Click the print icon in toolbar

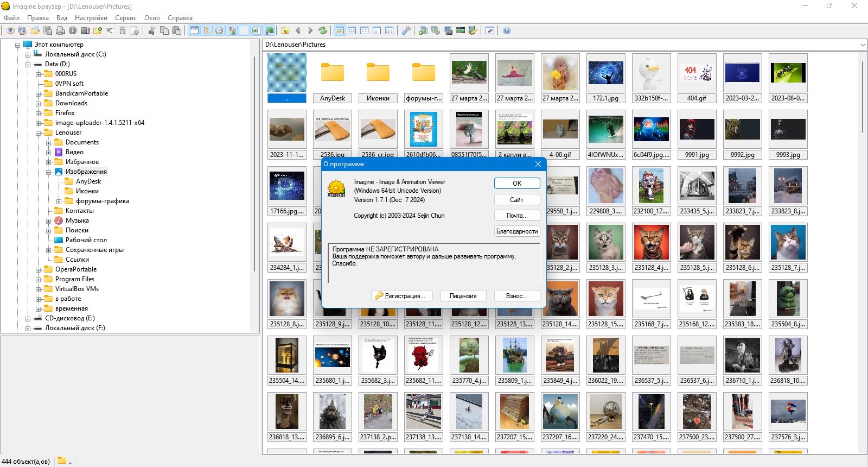(x=60, y=30)
